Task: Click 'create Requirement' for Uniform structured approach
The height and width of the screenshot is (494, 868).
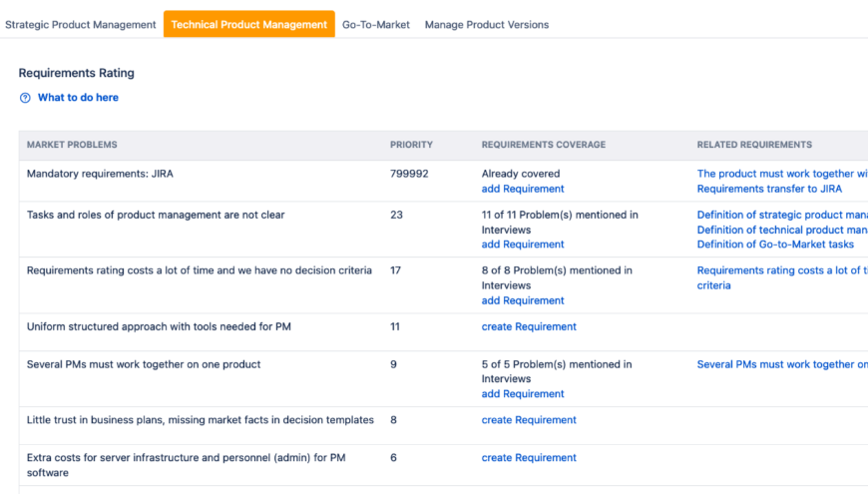Action: (x=529, y=326)
